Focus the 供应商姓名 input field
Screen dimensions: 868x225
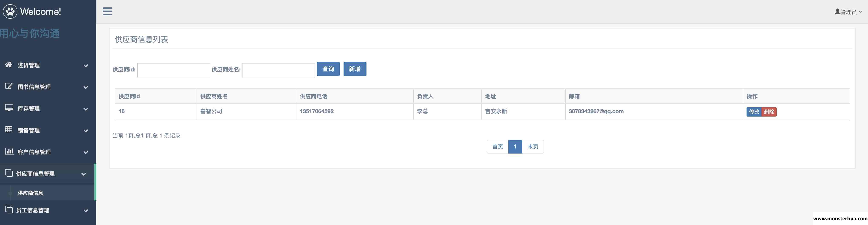tap(278, 70)
